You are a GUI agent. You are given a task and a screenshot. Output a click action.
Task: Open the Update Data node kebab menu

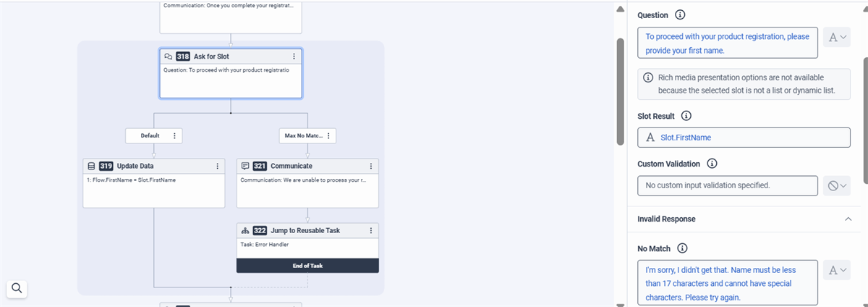tap(218, 166)
